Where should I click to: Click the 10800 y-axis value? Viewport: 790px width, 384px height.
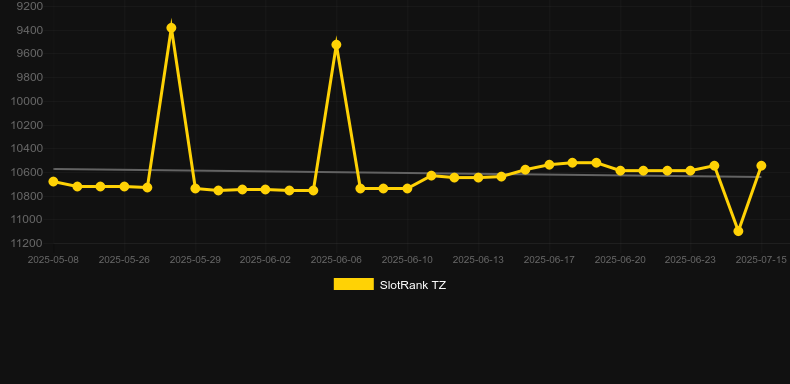tap(27, 196)
